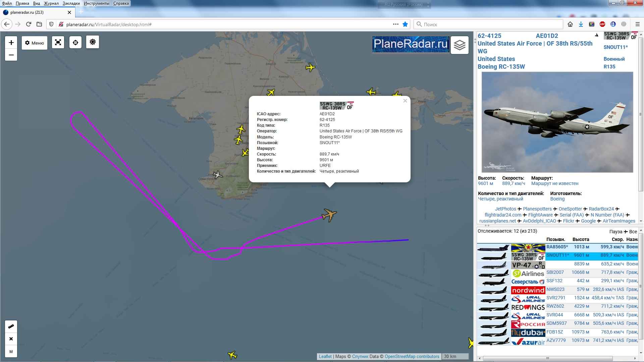Select the SBI2007 S7 Airlines row
644x362 pixels.
(557, 273)
